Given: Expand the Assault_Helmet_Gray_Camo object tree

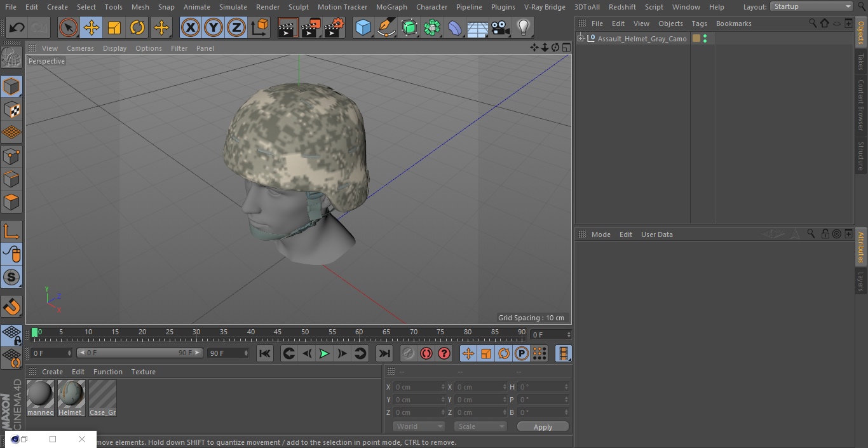Looking at the screenshot, I should tap(580, 39).
